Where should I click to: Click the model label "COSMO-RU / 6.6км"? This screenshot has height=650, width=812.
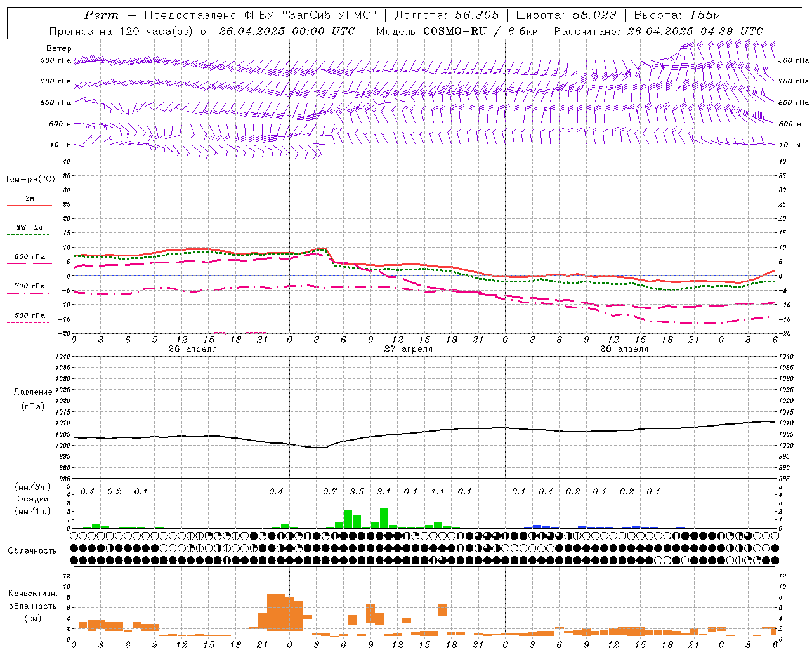480,31
